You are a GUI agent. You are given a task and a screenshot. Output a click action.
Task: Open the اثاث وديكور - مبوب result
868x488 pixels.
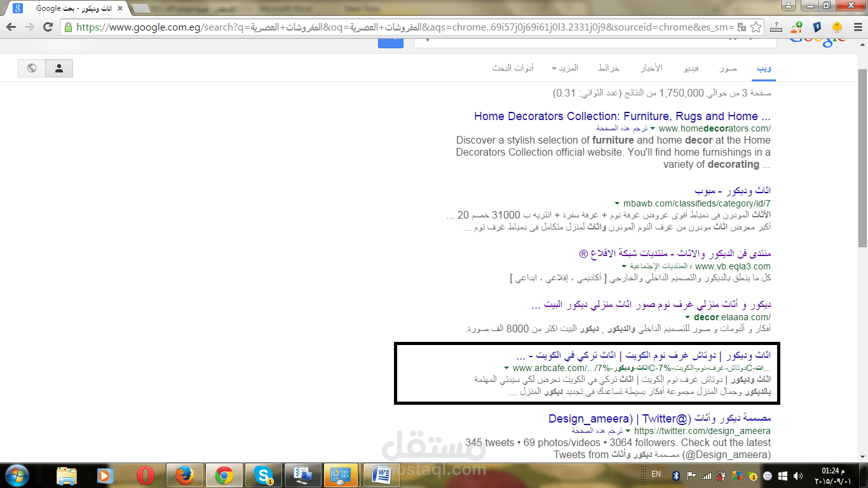point(733,191)
